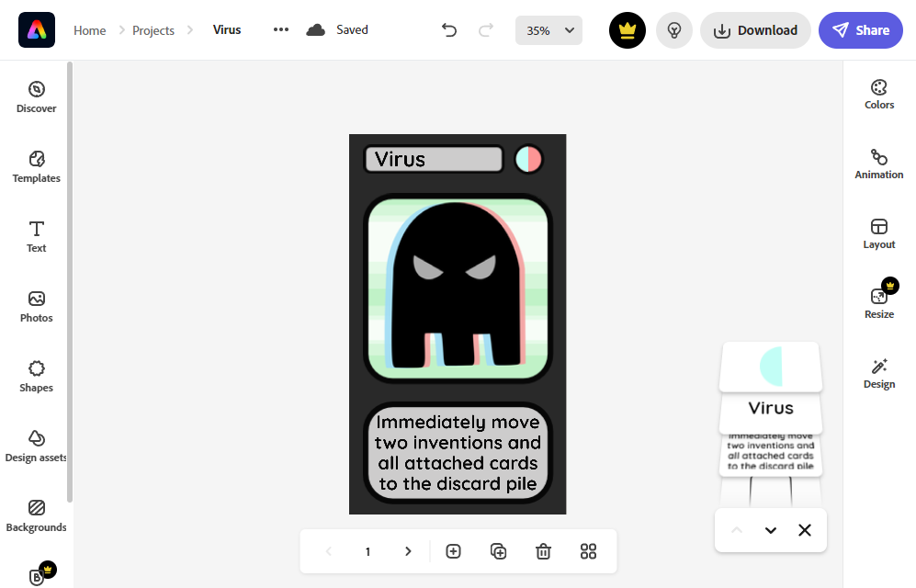Open the Layout panel

(879, 234)
